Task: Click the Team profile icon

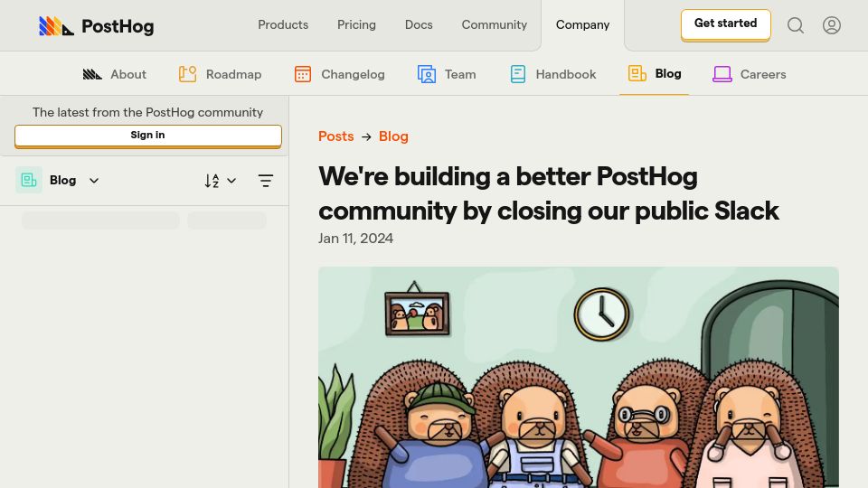Action: [x=426, y=74]
